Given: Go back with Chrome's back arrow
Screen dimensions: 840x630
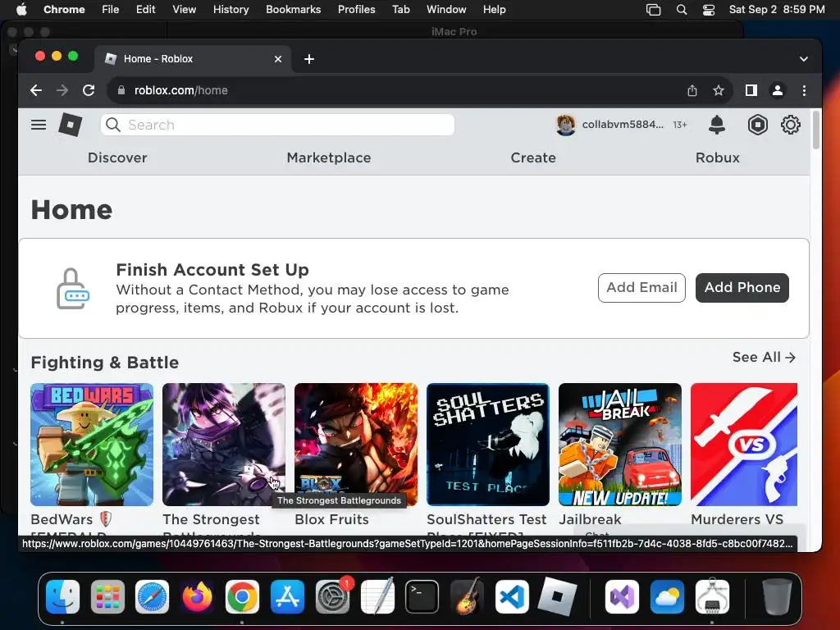Looking at the screenshot, I should pyautogui.click(x=36, y=90).
